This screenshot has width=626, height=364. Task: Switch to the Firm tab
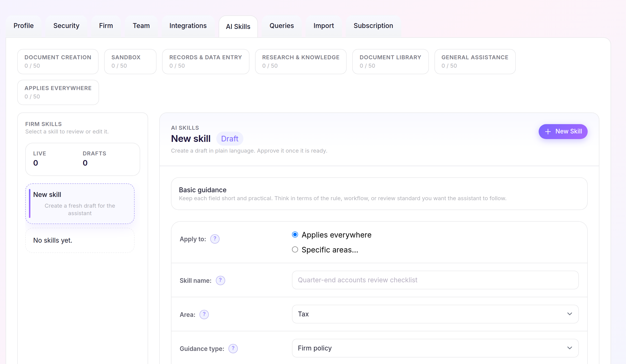(x=106, y=26)
